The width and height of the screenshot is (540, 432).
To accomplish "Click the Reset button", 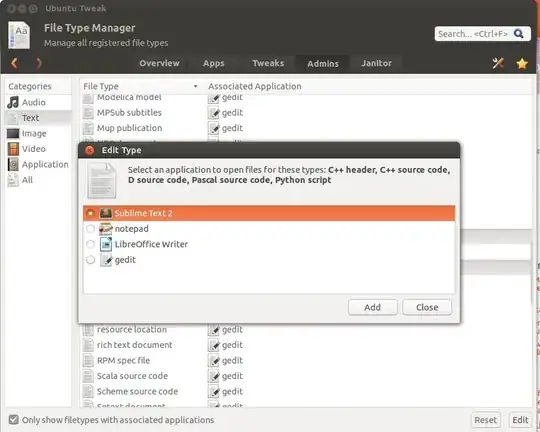I will [x=485, y=420].
